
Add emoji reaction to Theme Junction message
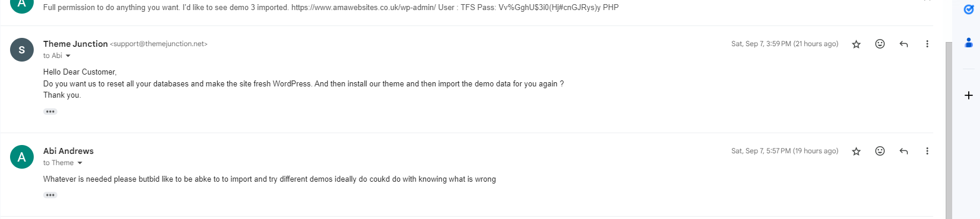pos(880,44)
